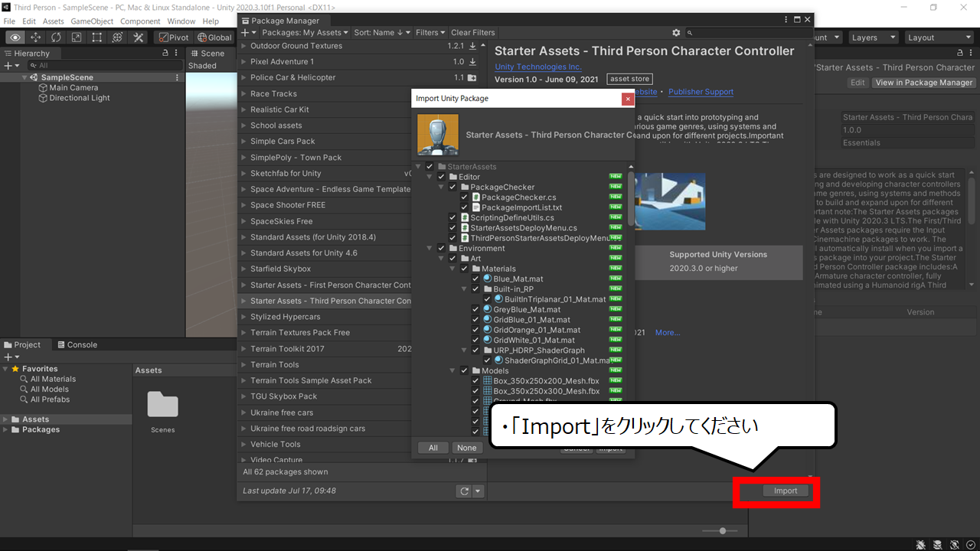Click the Package Manager refresh button
Image resolution: width=980 pixels, height=551 pixels.
coord(463,491)
